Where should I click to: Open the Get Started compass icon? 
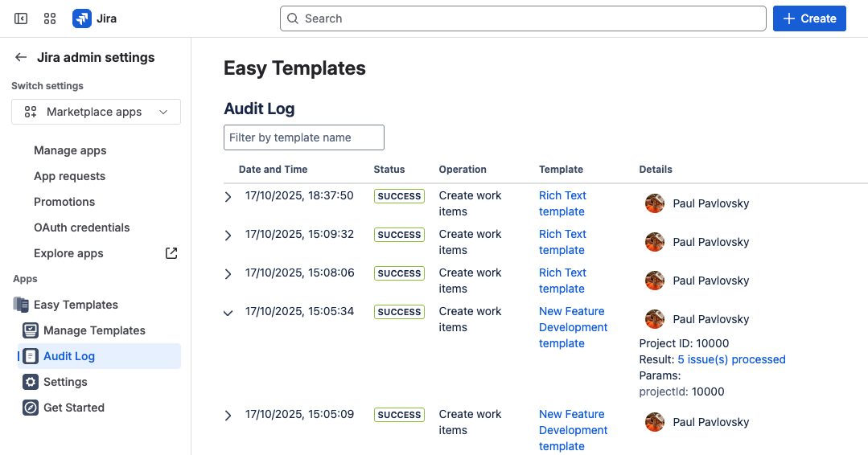[x=31, y=408]
